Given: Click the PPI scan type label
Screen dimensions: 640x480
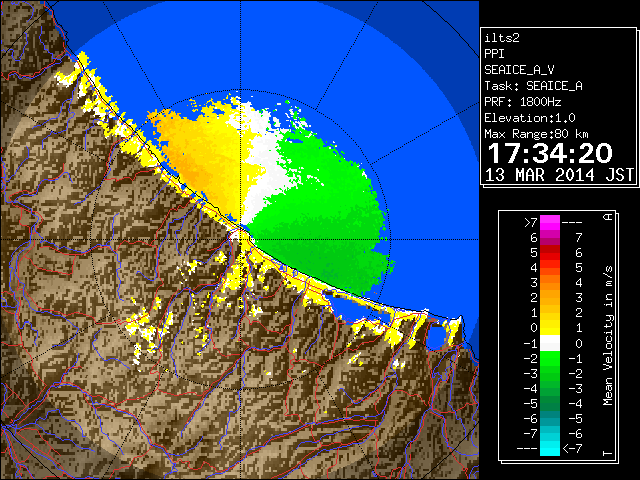Looking at the screenshot, I should [x=494, y=54].
